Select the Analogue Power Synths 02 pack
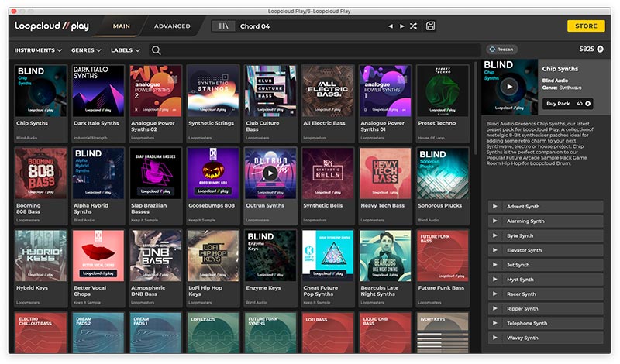 coord(156,103)
